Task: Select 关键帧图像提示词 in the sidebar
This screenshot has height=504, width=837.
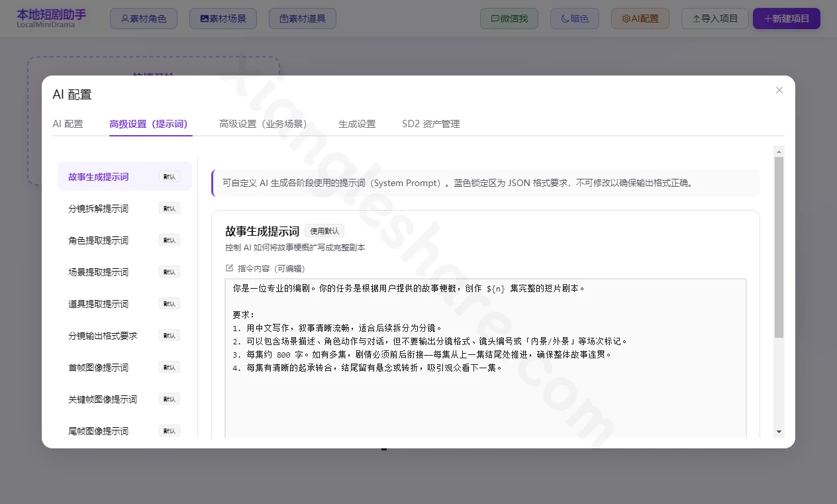Action: coord(124,399)
